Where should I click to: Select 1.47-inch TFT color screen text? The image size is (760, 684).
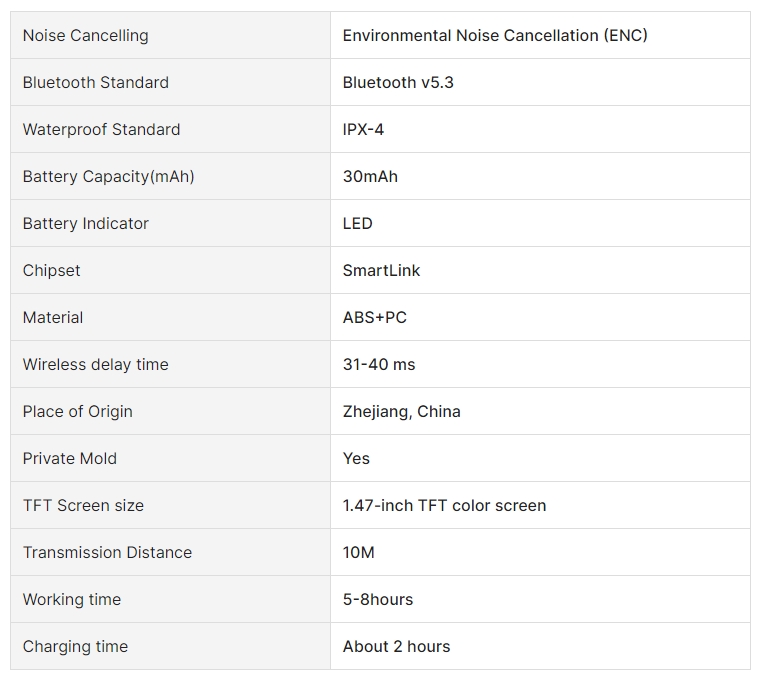point(444,506)
